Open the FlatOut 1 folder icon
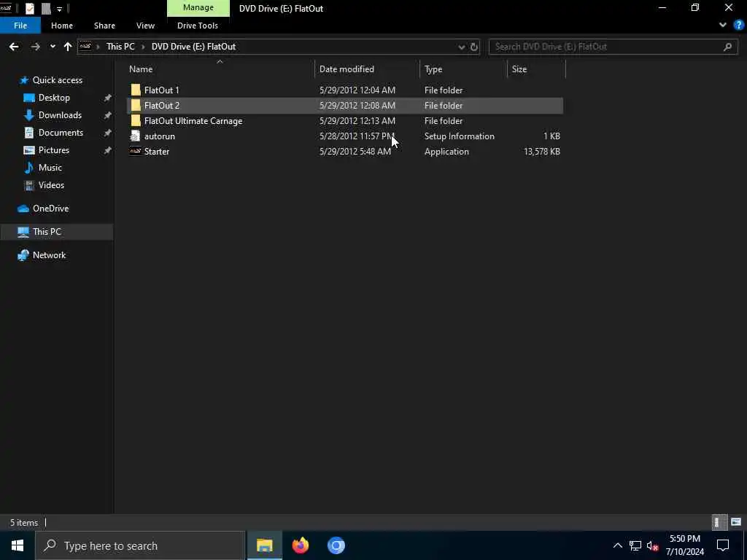This screenshot has height=560, width=747. tap(136, 90)
